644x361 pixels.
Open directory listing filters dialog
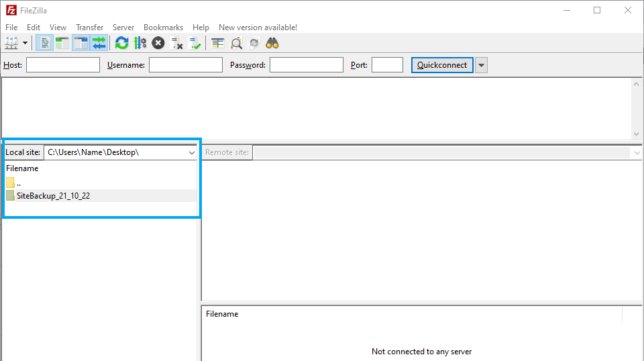217,43
